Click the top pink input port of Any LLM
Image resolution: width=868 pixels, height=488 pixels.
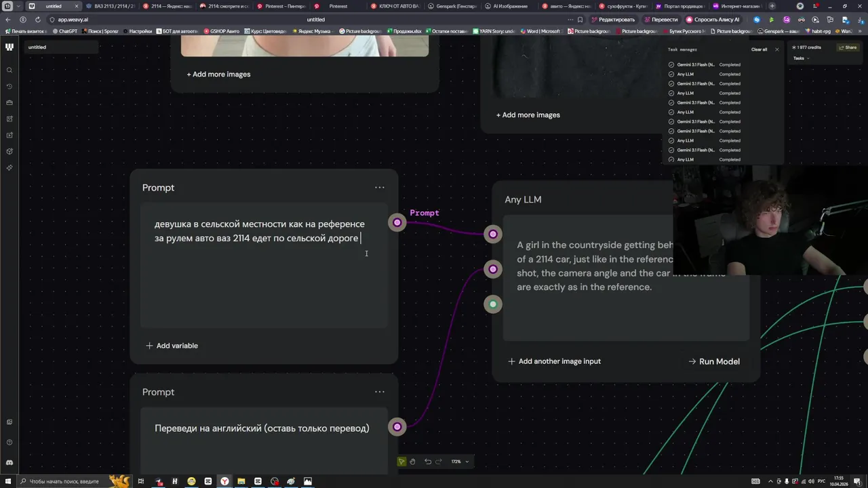click(493, 234)
